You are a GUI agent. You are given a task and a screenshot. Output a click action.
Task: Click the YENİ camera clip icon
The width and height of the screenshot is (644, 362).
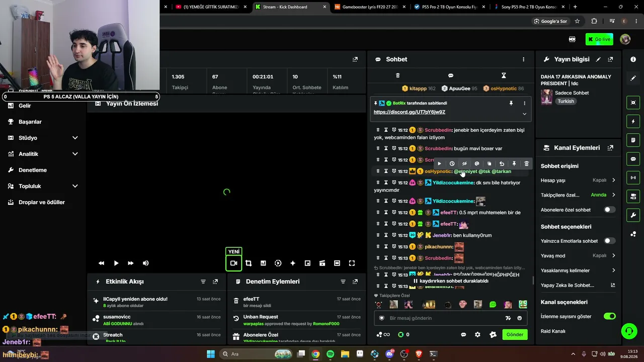pos(233,263)
